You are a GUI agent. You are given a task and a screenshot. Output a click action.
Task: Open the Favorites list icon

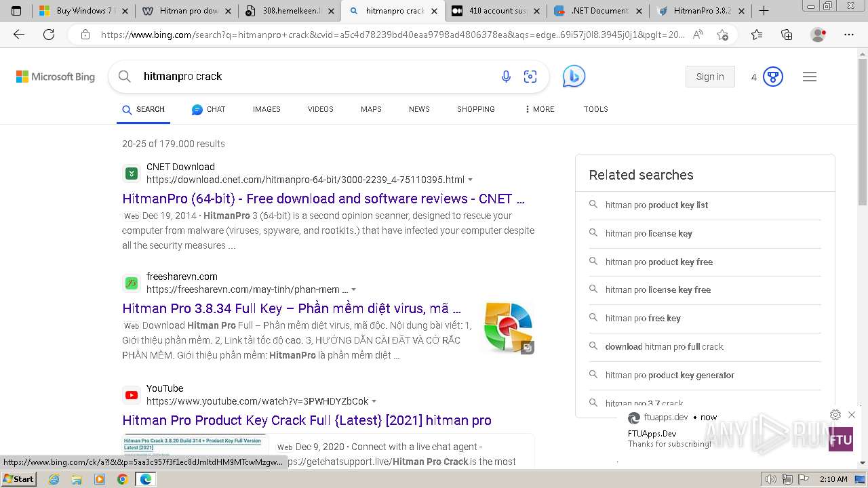(757, 35)
